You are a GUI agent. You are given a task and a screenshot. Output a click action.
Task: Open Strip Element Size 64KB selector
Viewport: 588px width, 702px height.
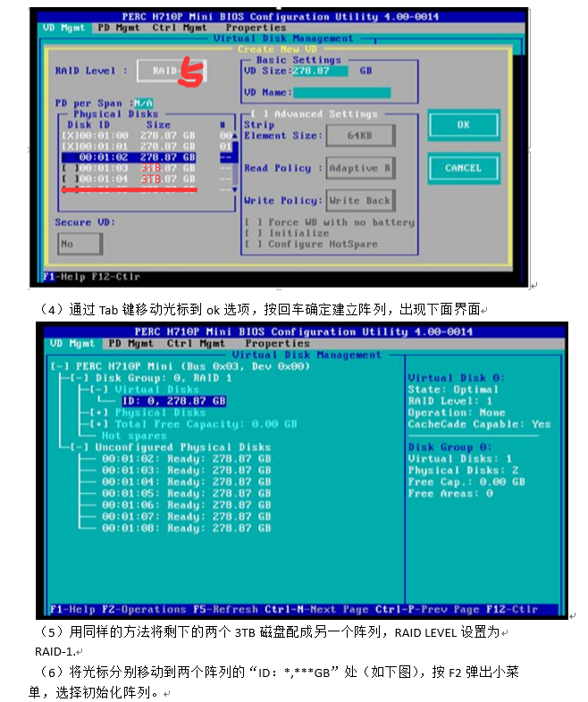click(360, 136)
